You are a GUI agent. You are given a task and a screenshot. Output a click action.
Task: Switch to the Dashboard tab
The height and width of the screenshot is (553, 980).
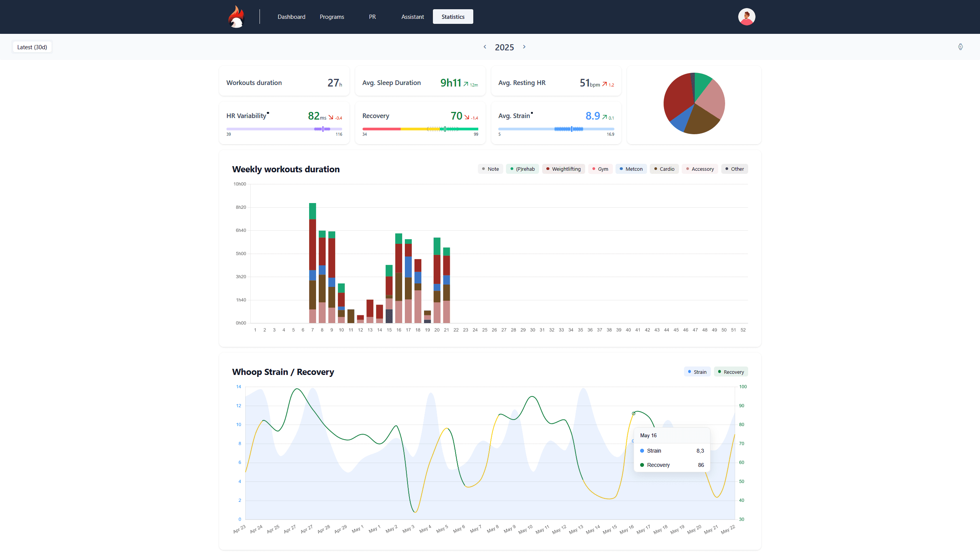click(x=291, y=17)
